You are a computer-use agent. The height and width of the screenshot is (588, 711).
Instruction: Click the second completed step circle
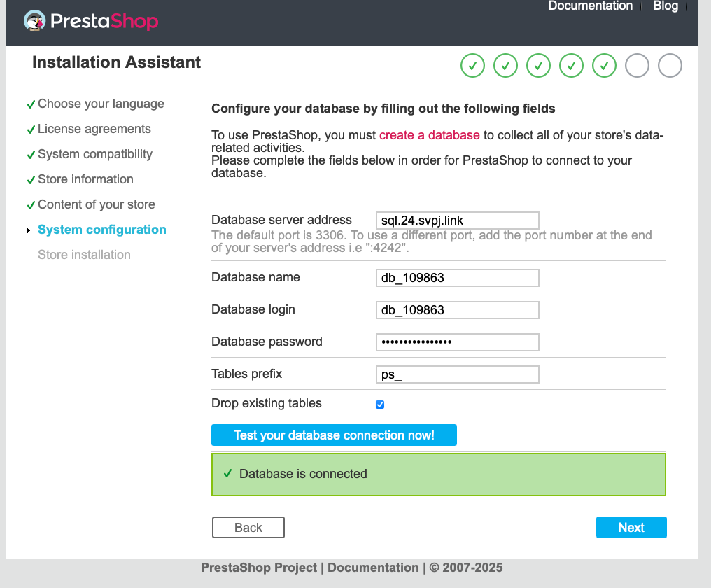pos(505,66)
